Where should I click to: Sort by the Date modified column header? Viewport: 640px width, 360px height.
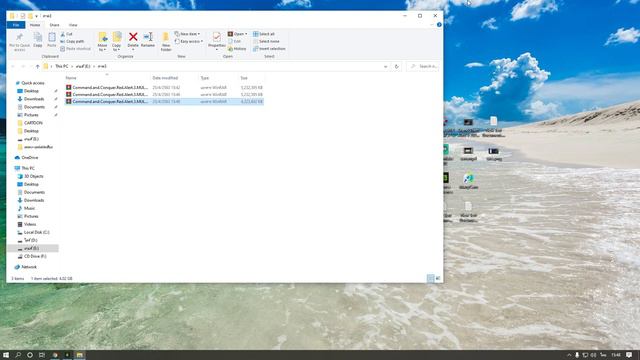[x=165, y=78]
